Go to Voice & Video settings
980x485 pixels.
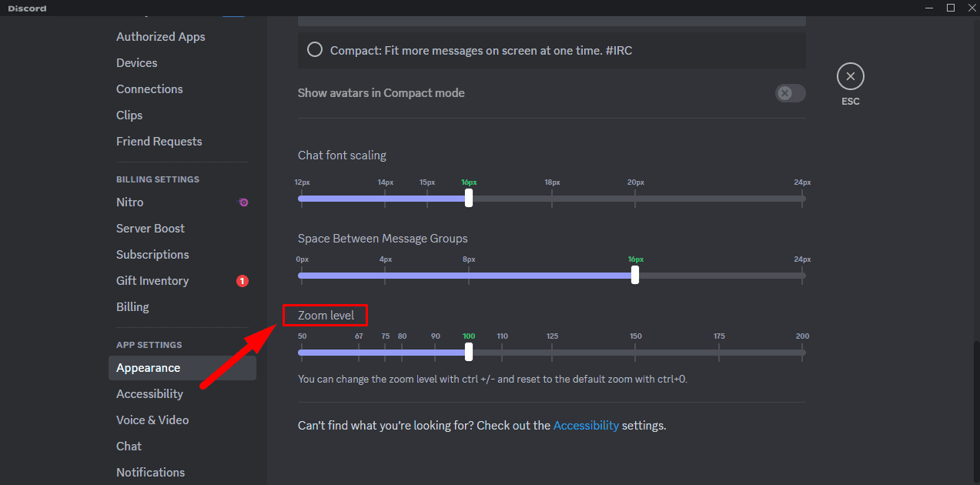pyautogui.click(x=152, y=420)
